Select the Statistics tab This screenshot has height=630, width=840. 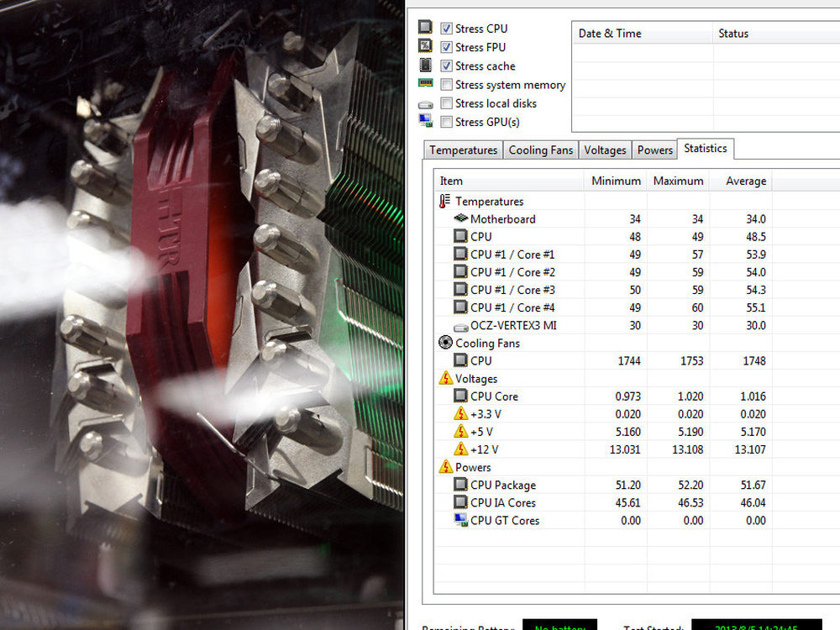coord(706,149)
